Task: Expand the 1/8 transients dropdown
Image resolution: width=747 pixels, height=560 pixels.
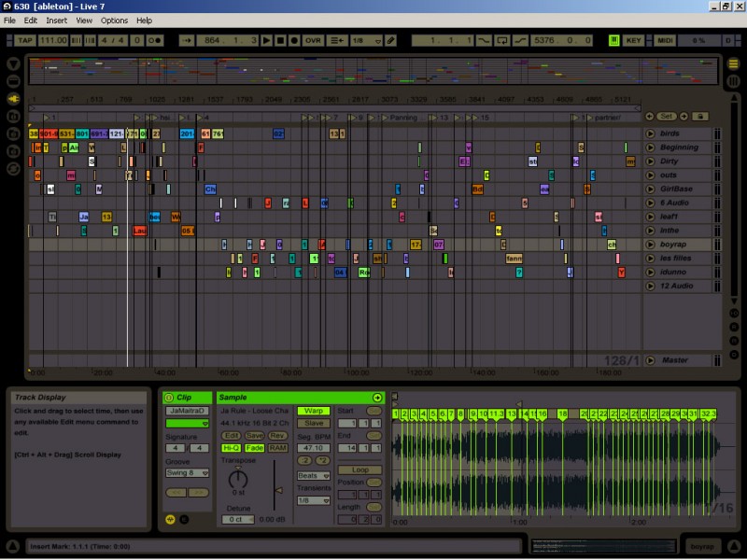Action: point(313,500)
